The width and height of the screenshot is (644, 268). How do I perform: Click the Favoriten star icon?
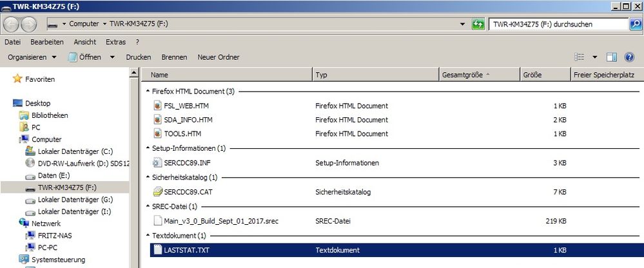point(17,79)
